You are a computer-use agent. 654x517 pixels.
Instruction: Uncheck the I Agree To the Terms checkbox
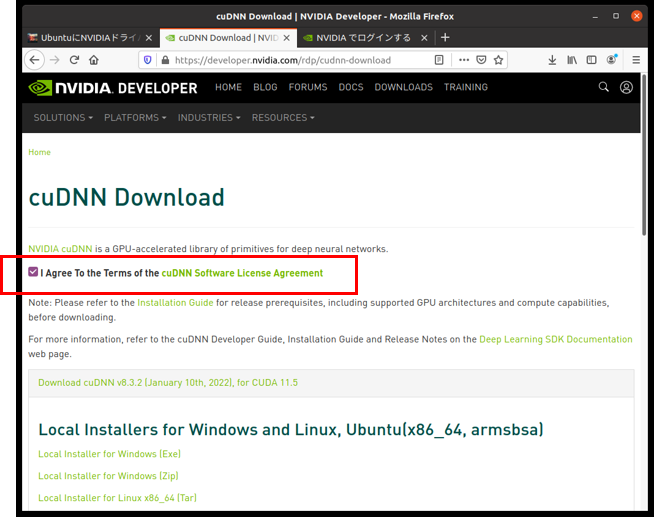pyautogui.click(x=33, y=272)
